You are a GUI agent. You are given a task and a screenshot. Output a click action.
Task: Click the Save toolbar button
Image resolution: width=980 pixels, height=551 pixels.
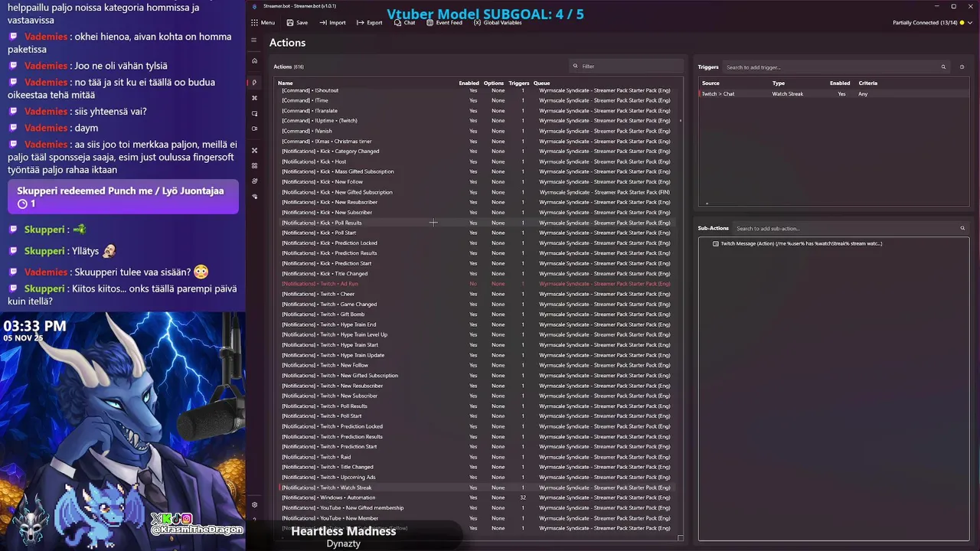297,23
